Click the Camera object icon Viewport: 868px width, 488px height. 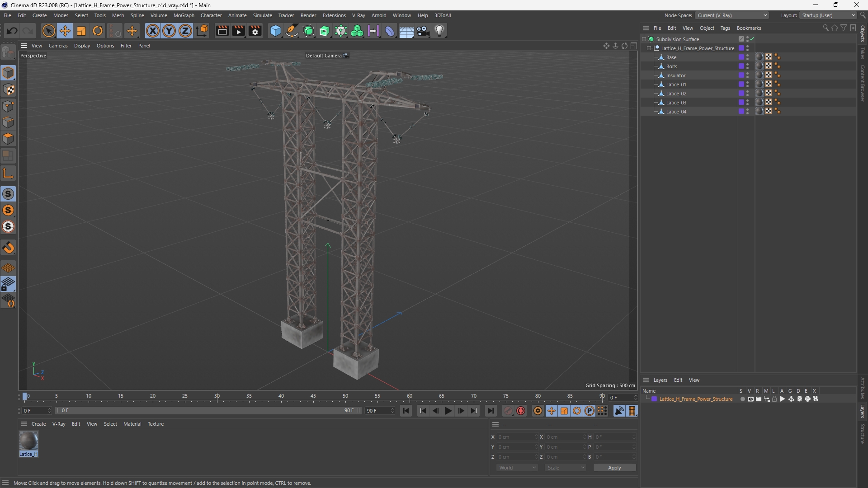point(423,31)
